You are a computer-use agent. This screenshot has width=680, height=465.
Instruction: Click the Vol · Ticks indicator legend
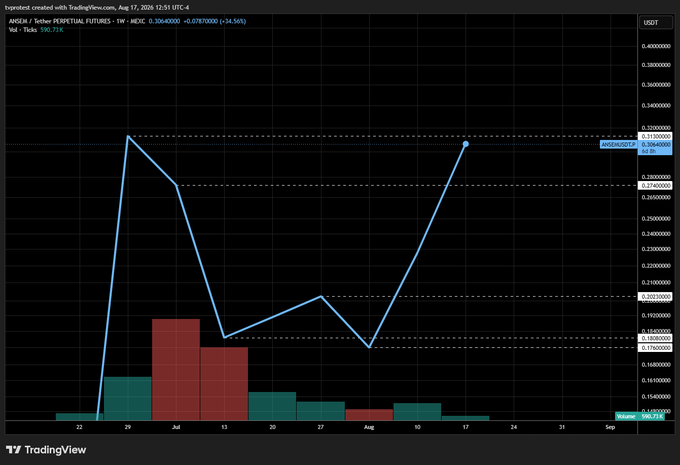[x=23, y=29]
